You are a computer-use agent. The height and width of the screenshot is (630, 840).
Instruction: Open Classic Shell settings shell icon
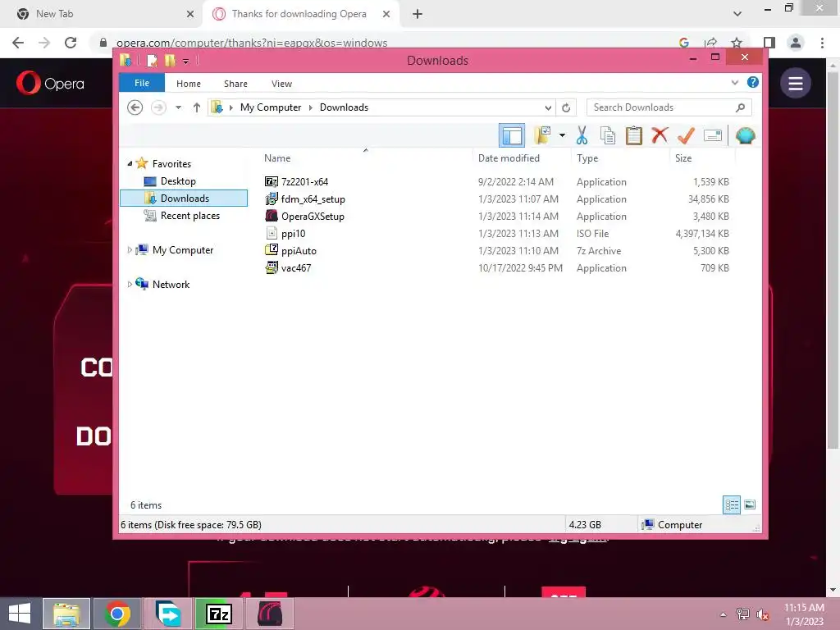pyautogui.click(x=745, y=135)
